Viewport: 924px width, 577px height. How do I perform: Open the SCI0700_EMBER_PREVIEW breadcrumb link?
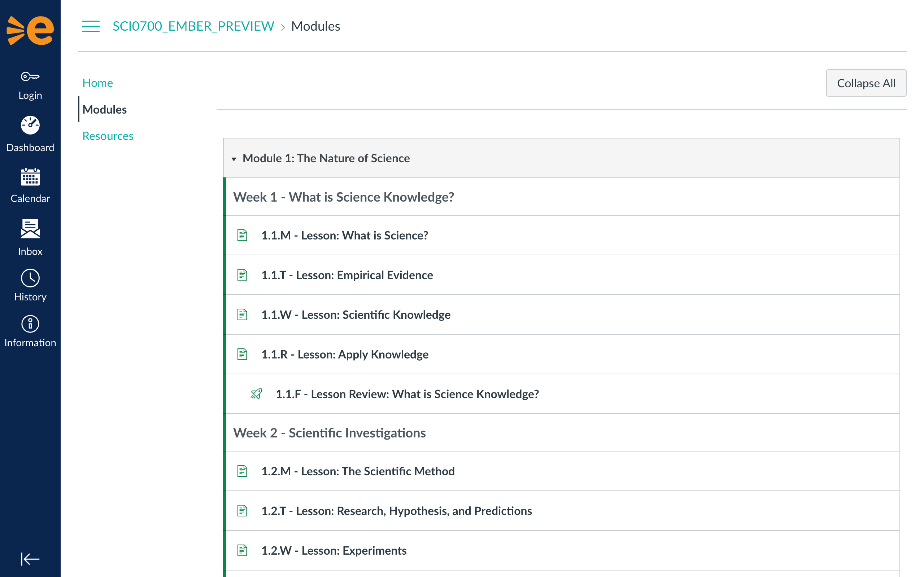coord(193,26)
